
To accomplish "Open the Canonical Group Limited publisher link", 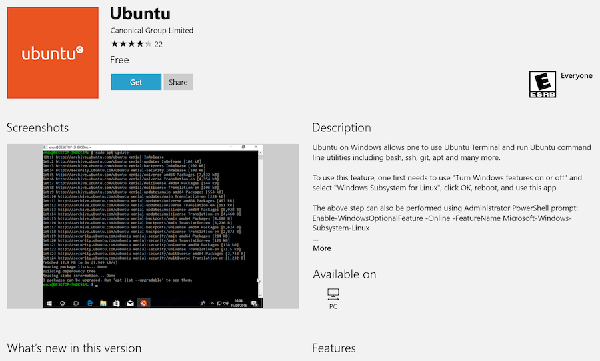I will point(152,30).
